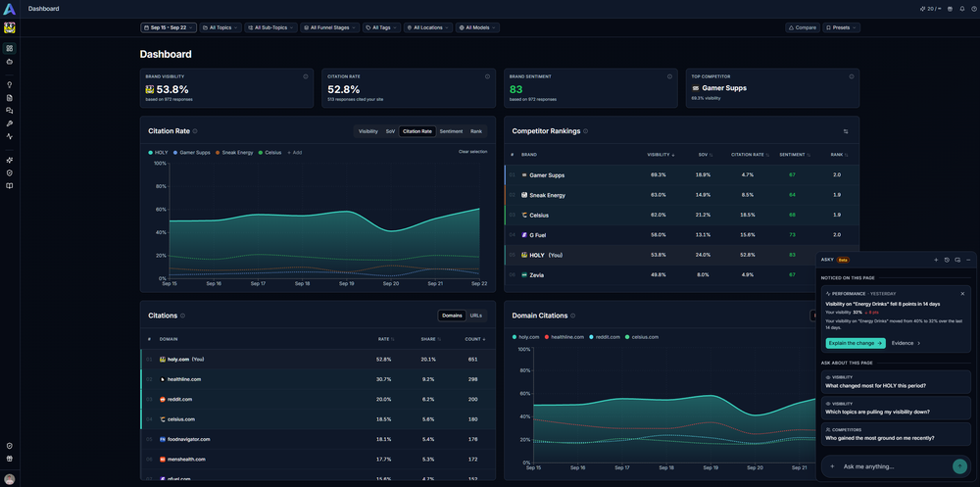Click the lightbulb insights sidebar icon

pos(10,85)
